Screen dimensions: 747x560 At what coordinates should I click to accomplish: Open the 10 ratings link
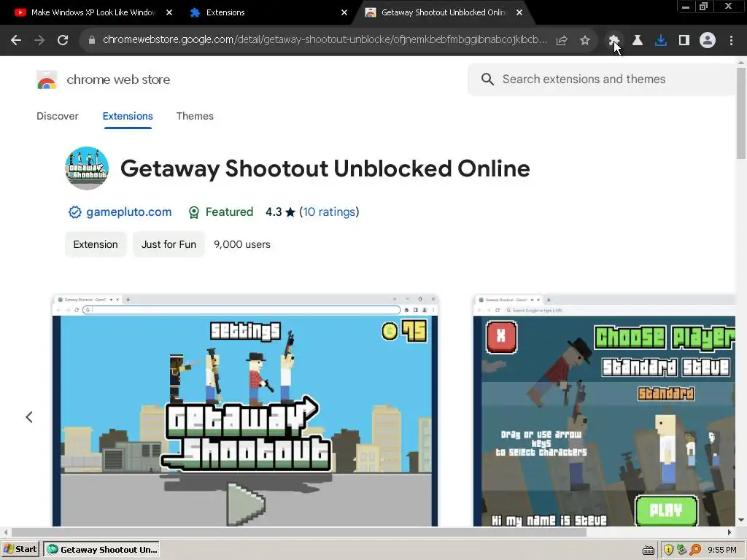coord(329,212)
